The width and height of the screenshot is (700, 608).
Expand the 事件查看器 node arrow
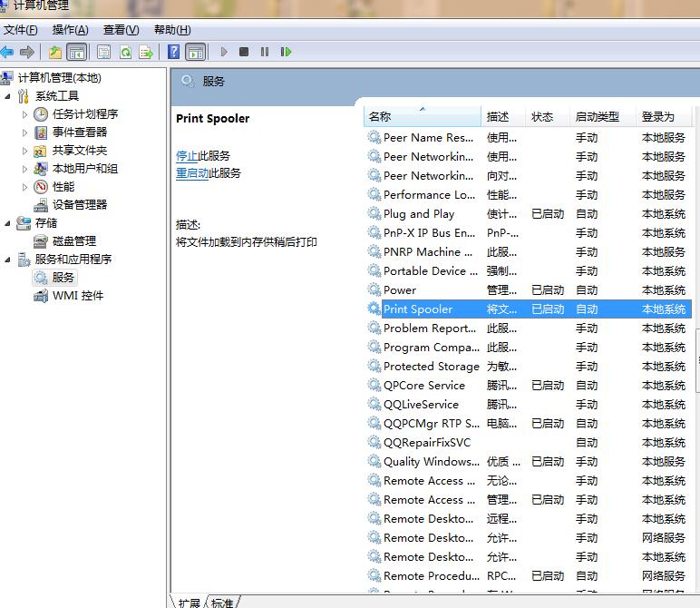click(24, 132)
